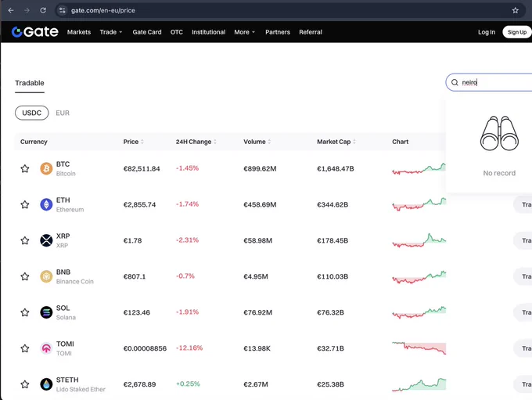Favorite STETH with its star
Viewport: 532px width, 400px height.
(25, 384)
